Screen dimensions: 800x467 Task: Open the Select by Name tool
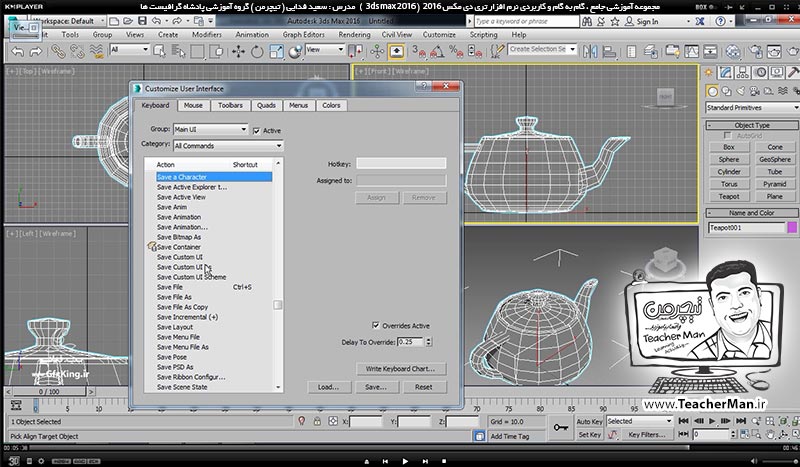tap(179, 51)
